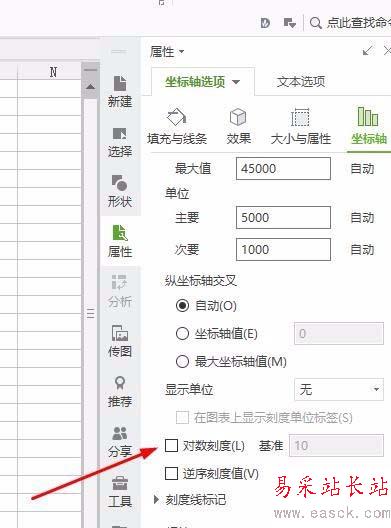Click the search magnifier icon
391x528 pixels.
[x=315, y=23]
